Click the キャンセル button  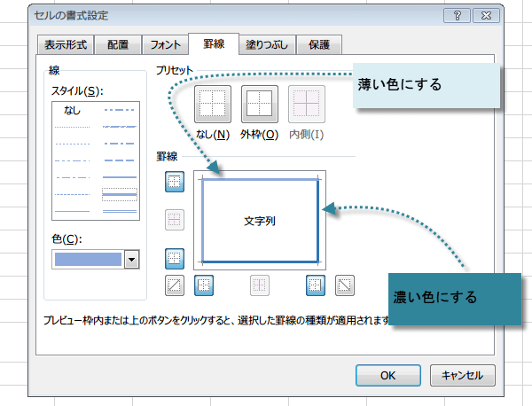[x=463, y=376]
